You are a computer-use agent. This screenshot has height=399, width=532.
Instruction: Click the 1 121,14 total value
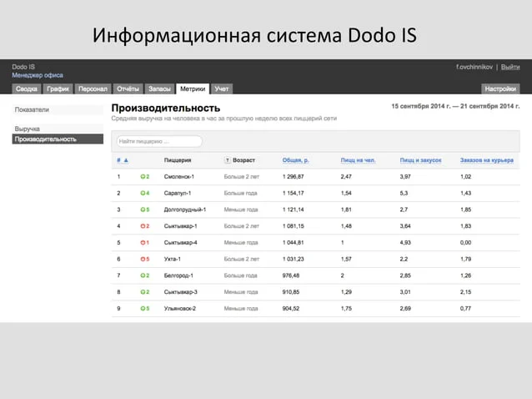[294, 210]
